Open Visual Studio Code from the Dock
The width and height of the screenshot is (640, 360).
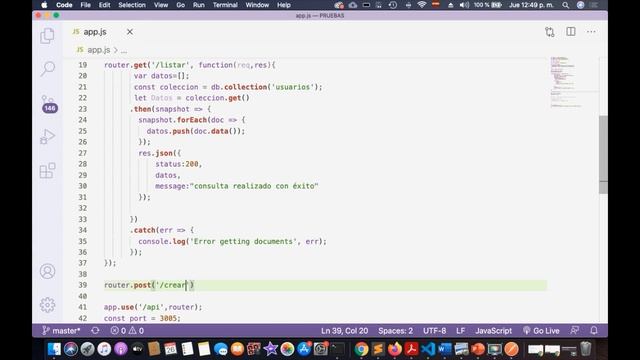tap(428, 349)
